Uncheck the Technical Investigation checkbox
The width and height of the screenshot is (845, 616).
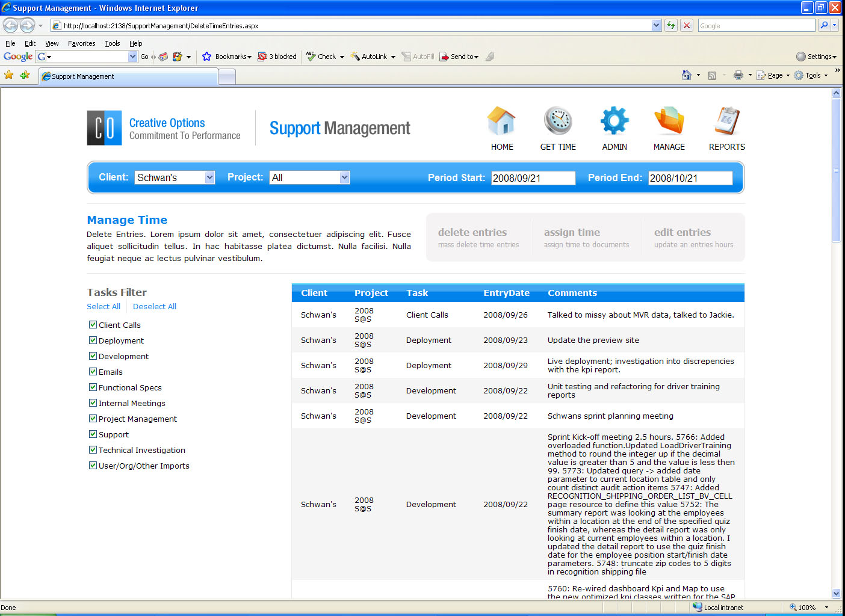click(93, 450)
